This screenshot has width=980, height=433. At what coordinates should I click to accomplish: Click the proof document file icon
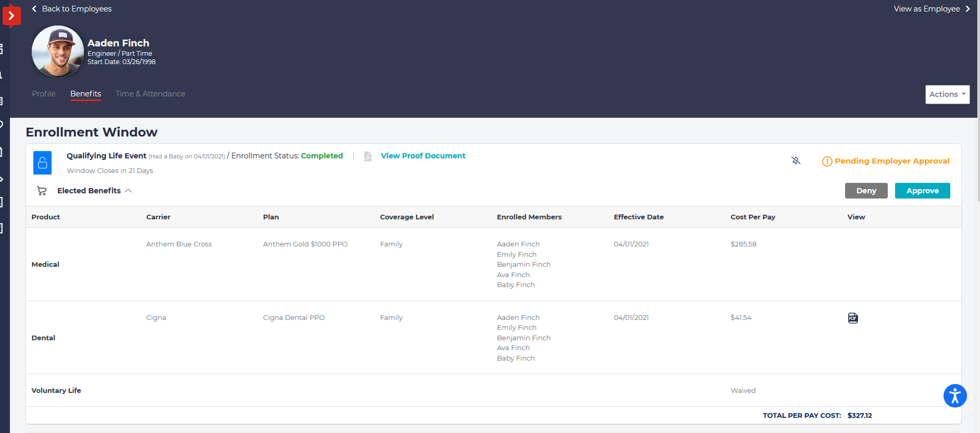(x=367, y=156)
